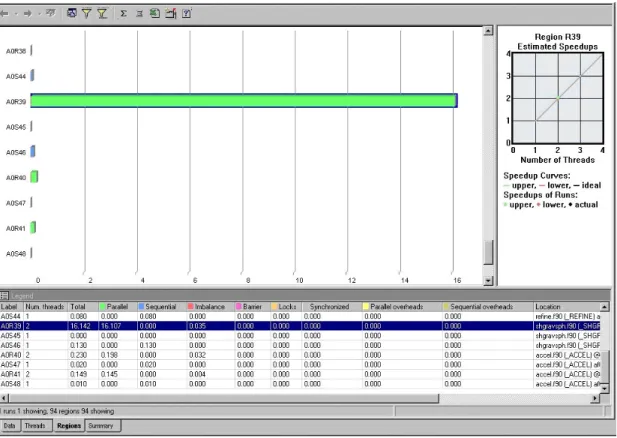Click the Synchronized column header
The image size is (617, 438).
pyautogui.click(x=332, y=307)
